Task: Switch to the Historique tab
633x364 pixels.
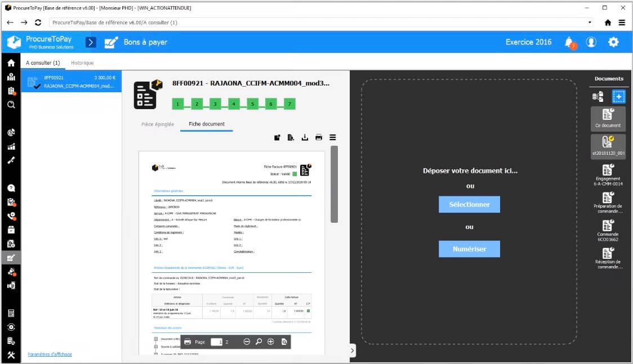Action: tap(82, 63)
